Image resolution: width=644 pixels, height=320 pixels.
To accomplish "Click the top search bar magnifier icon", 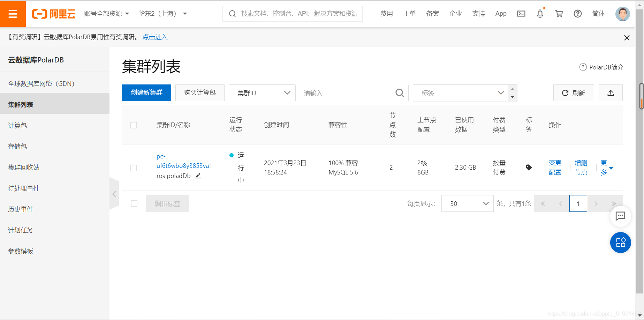I will click(232, 14).
